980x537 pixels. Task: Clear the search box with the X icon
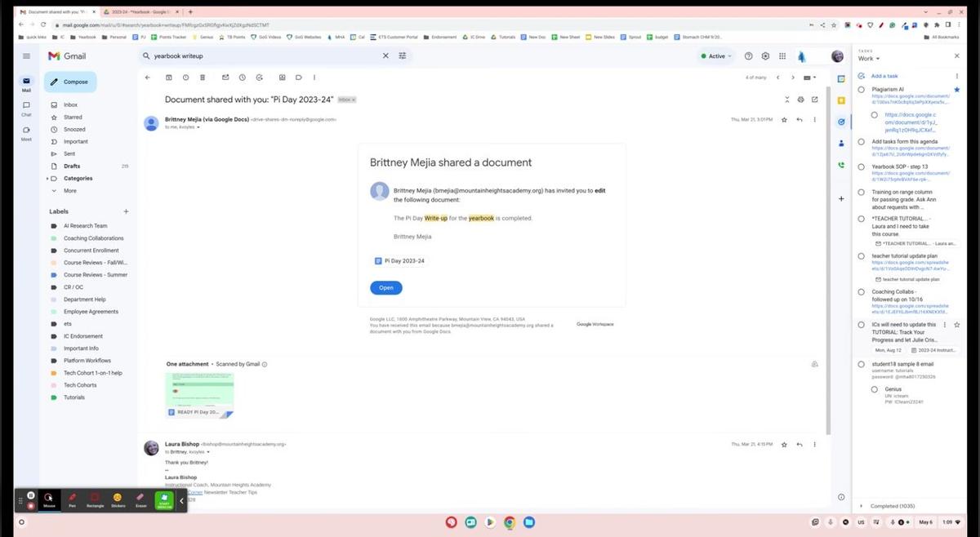coord(386,56)
